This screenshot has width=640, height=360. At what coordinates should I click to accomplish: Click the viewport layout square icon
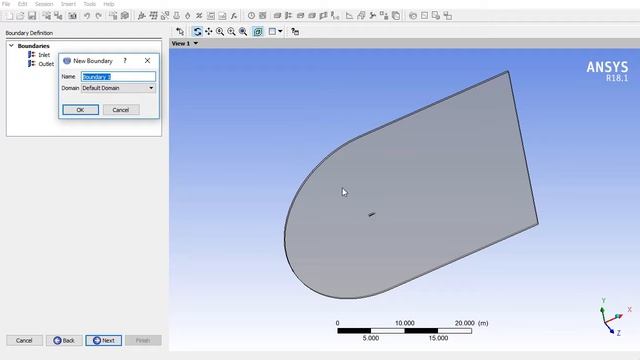coord(272,31)
